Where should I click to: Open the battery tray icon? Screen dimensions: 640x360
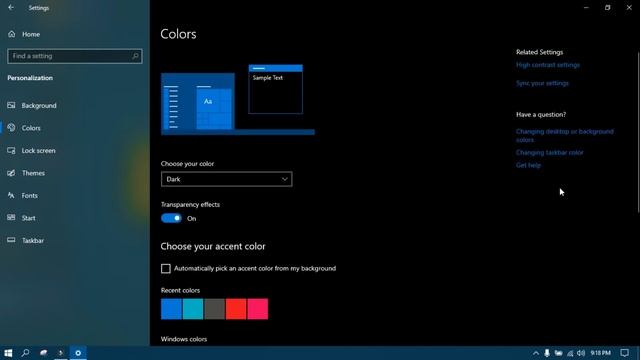click(x=558, y=353)
